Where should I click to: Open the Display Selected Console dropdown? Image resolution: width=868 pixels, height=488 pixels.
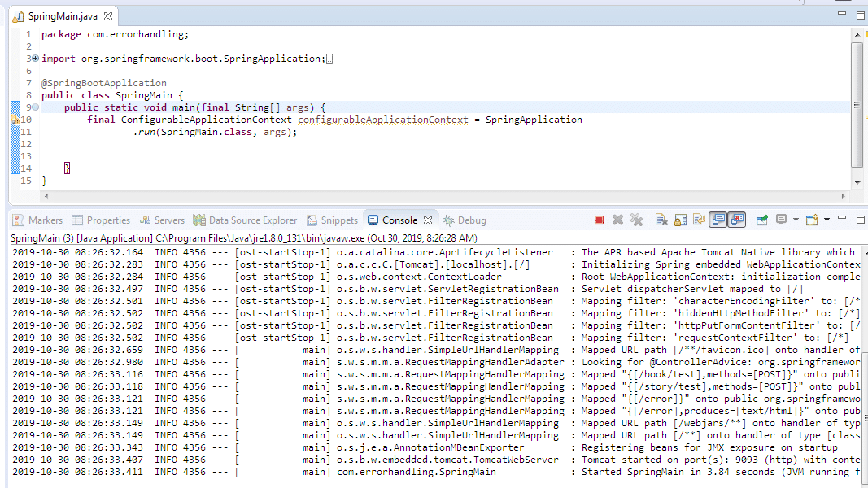tap(796, 220)
